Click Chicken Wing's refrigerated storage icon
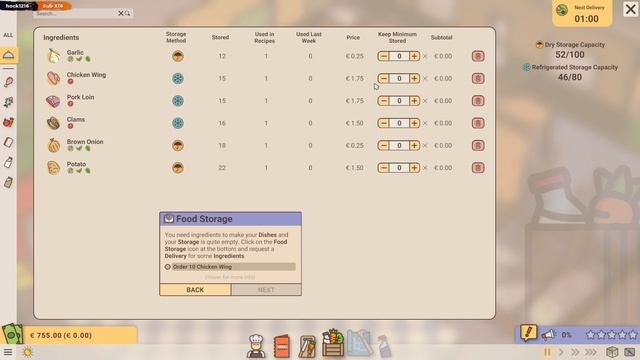 [x=178, y=78]
